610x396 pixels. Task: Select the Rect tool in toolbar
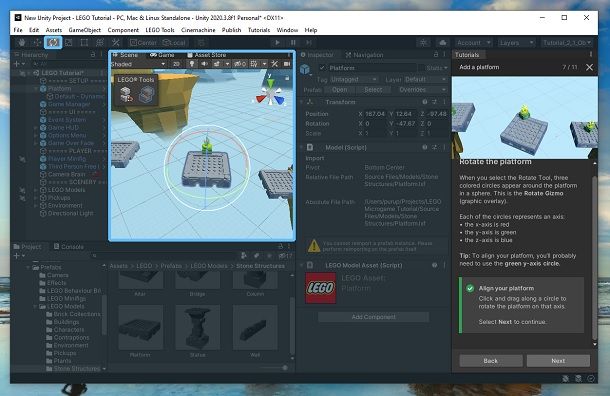[84, 42]
